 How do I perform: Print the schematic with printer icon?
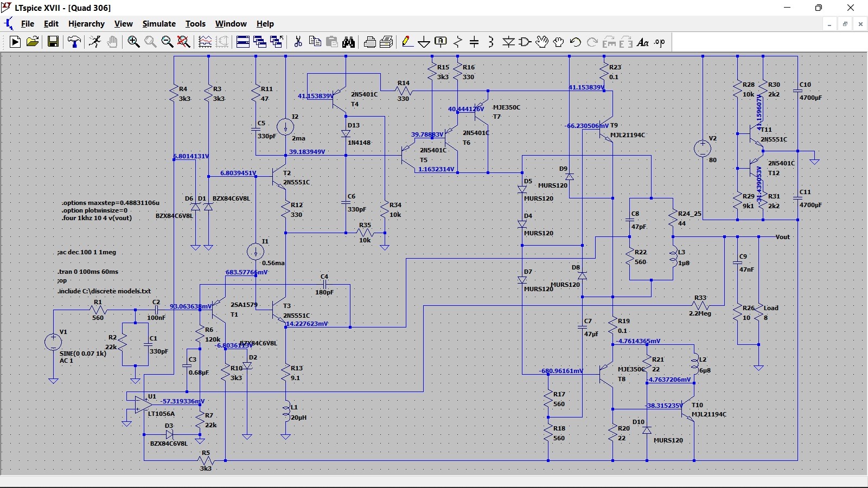pos(387,42)
